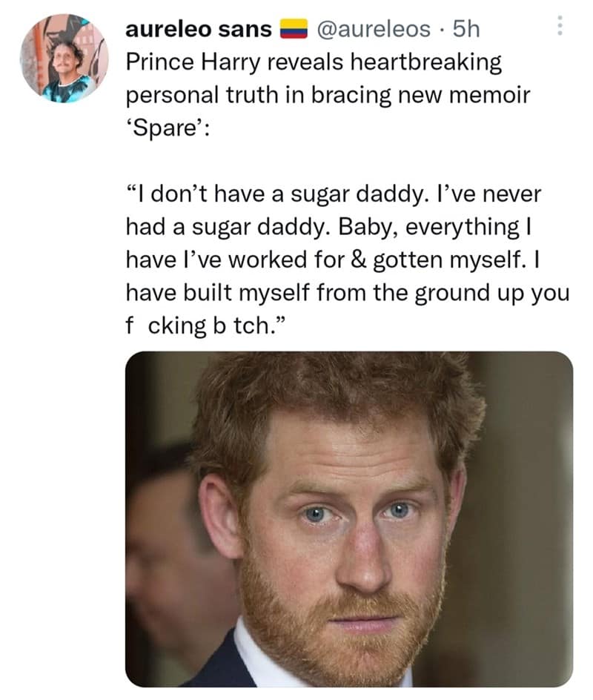593x700 pixels.
Task: Open the aureleo sans display name link
Action: [x=199, y=29]
